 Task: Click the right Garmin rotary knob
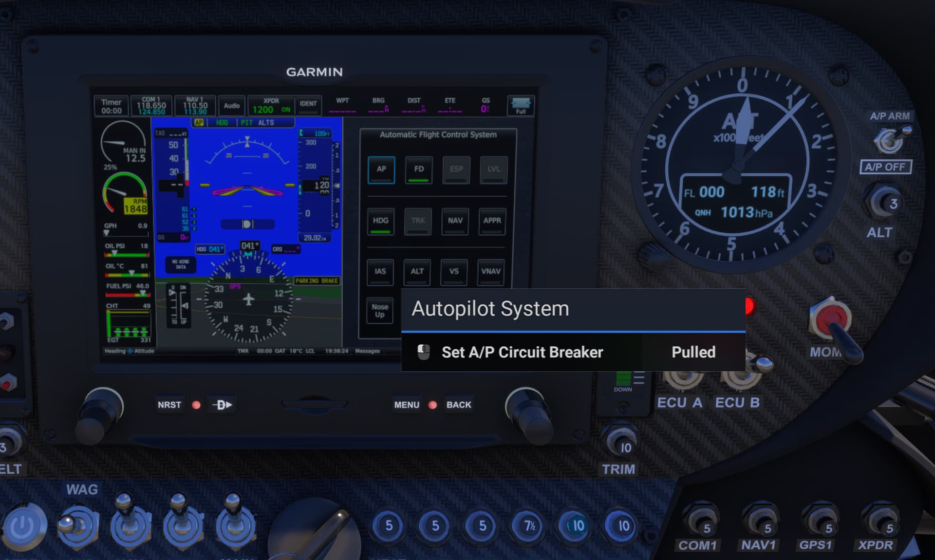[x=529, y=415]
